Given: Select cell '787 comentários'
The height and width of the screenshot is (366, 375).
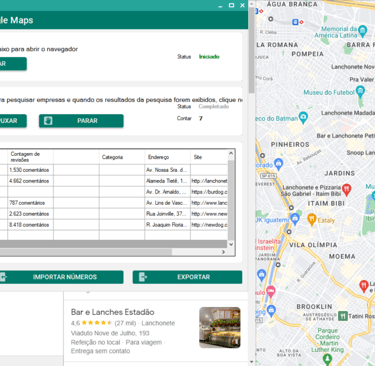Looking at the screenshot, I should [x=30, y=203].
